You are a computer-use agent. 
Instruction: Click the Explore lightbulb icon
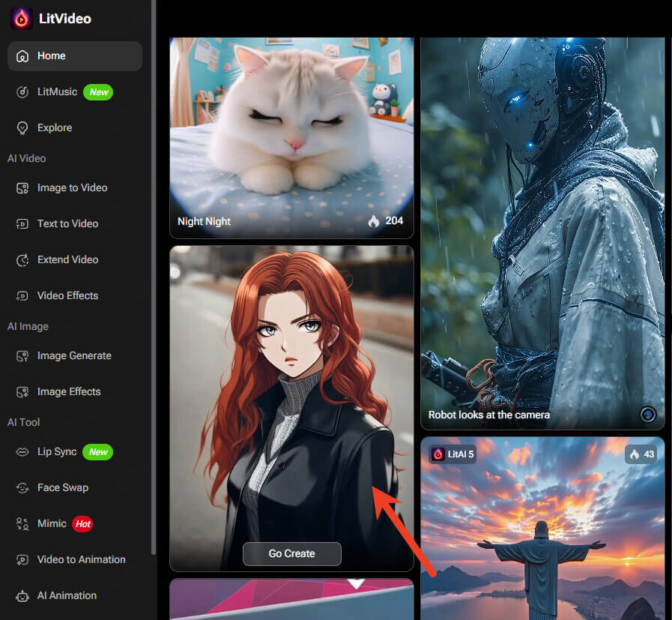click(x=22, y=128)
